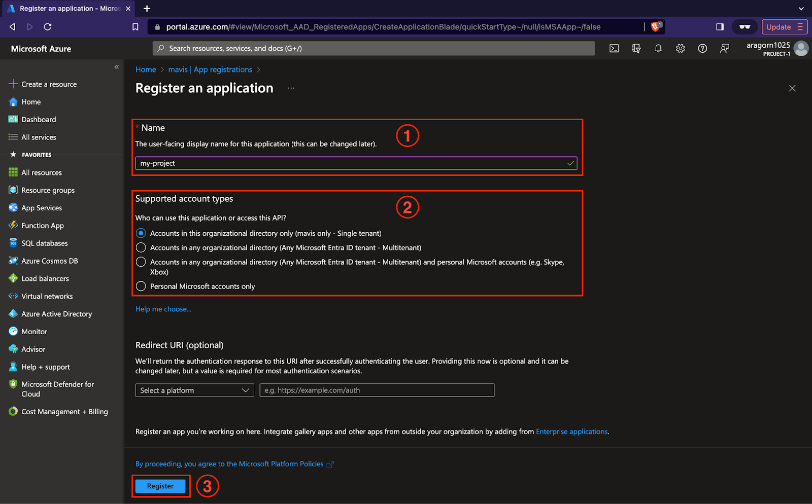
Task: Open the notifications bell
Action: tap(658, 48)
